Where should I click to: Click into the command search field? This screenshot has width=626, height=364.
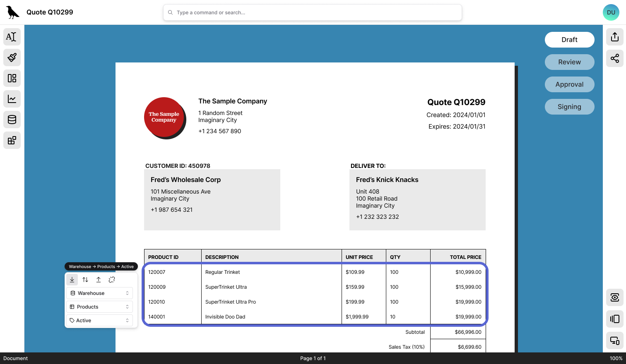[313, 12]
